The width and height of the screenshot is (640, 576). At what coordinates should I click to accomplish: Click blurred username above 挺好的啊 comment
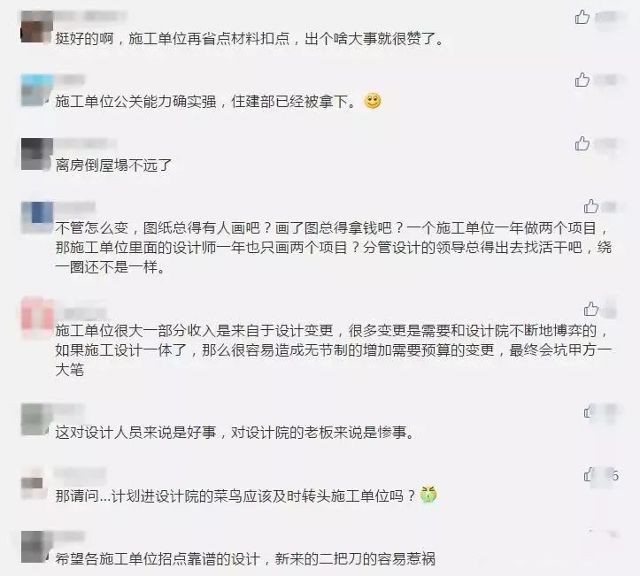point(91,16)
